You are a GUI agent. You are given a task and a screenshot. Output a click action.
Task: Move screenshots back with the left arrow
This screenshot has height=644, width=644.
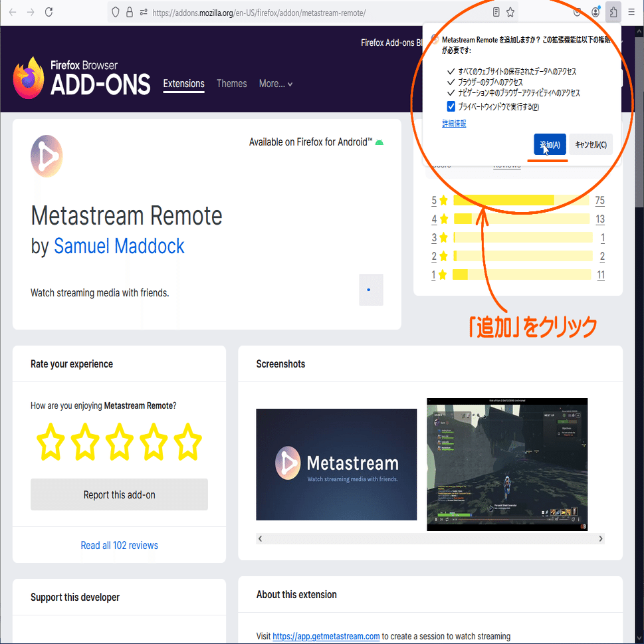point(260,538)
